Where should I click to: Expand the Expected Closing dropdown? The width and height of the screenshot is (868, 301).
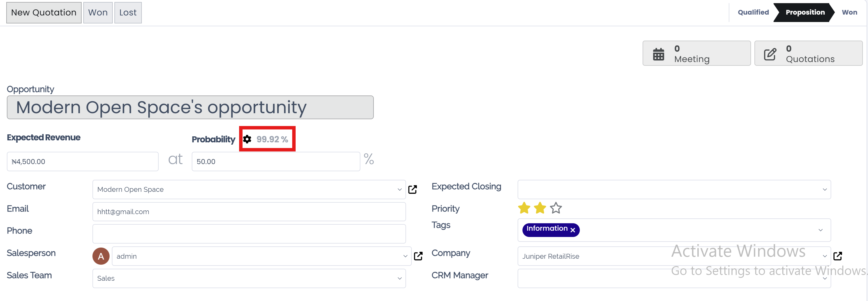point(825,190)
